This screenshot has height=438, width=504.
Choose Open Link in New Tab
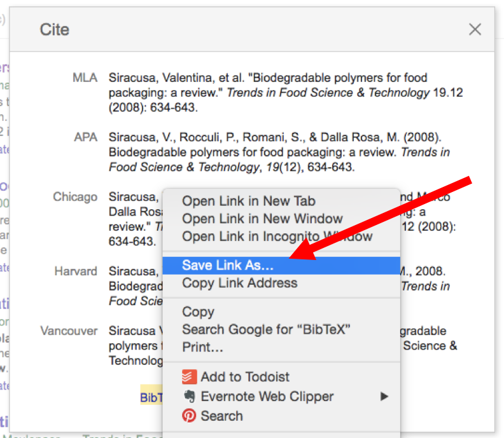[x=248, y=201]
